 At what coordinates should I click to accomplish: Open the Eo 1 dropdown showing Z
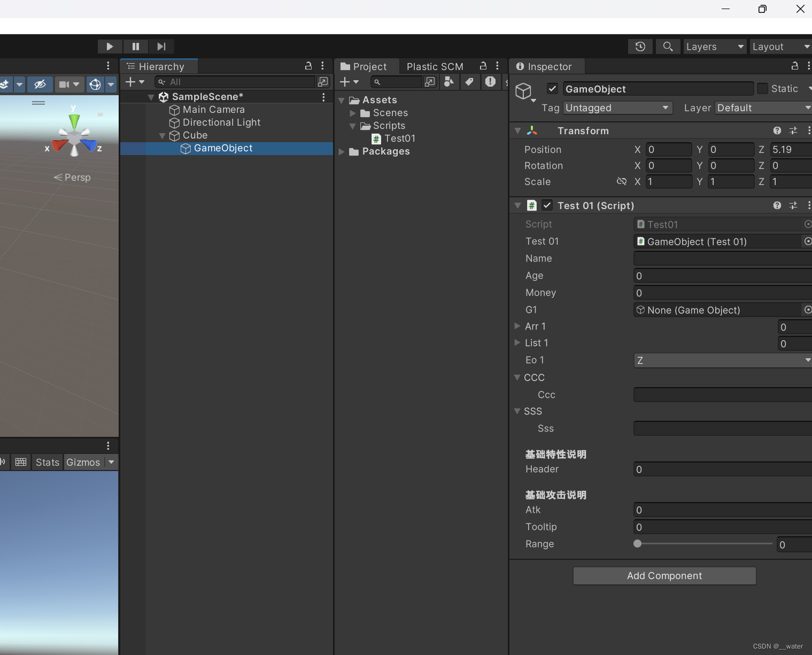722,360
